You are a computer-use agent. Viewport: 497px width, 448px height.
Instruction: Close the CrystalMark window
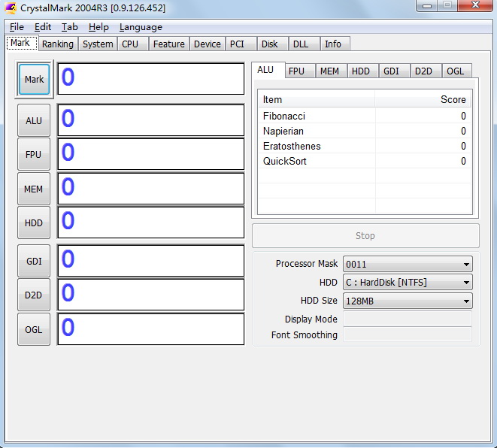[x=474, y=5]
